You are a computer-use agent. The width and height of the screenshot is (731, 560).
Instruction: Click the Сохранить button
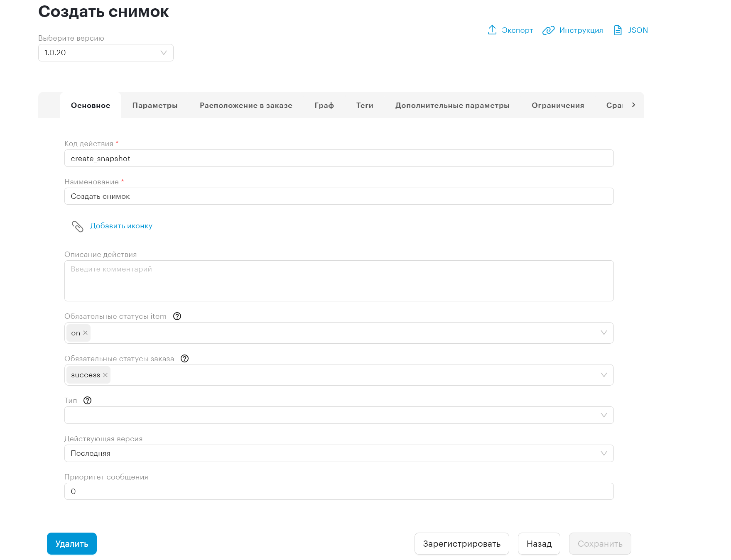(600, 544)
